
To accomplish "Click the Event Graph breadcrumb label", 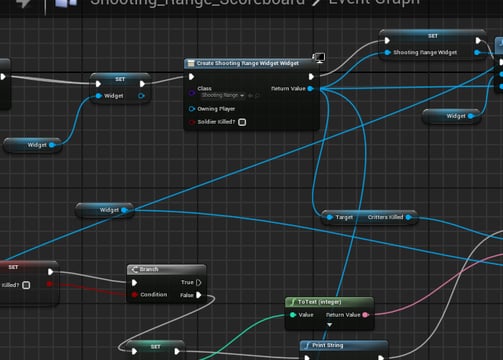I will coord(374,3).
